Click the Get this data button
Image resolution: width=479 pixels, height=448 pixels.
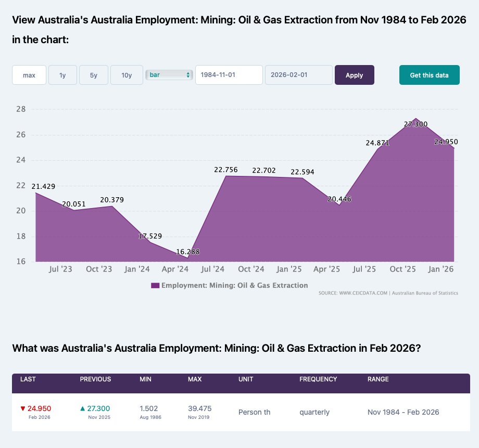point(429,75)
